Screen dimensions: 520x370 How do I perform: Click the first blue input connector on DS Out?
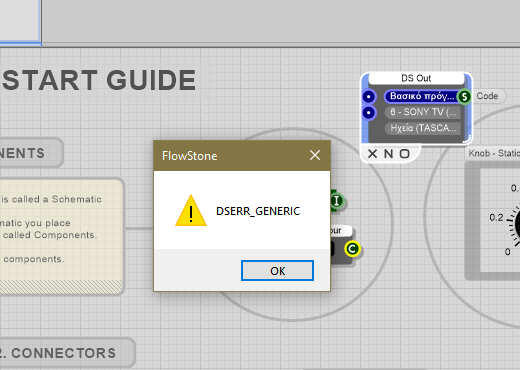(x=368, y=97)
